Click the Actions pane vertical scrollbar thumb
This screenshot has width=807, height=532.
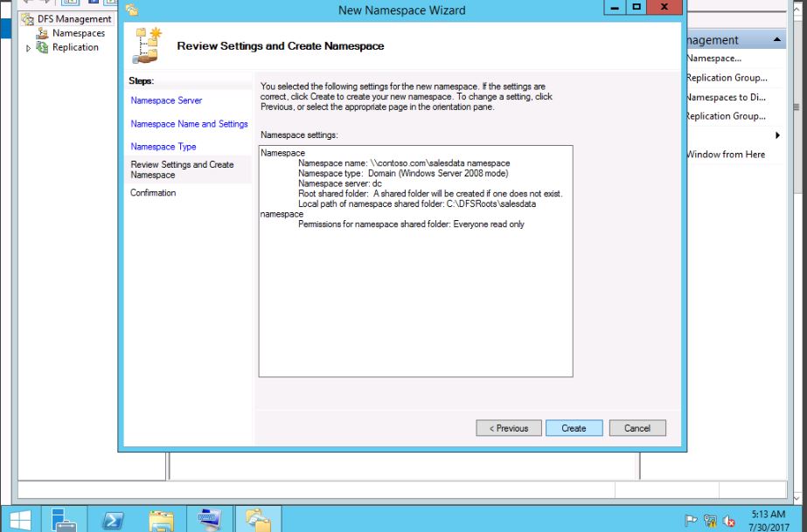(797, 107)
